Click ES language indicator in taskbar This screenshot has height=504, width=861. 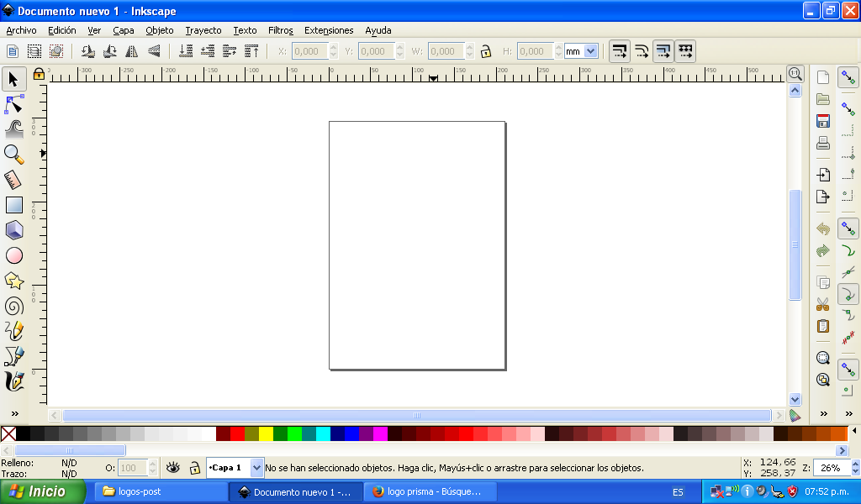pyautogui.click(x=679, y=492)
